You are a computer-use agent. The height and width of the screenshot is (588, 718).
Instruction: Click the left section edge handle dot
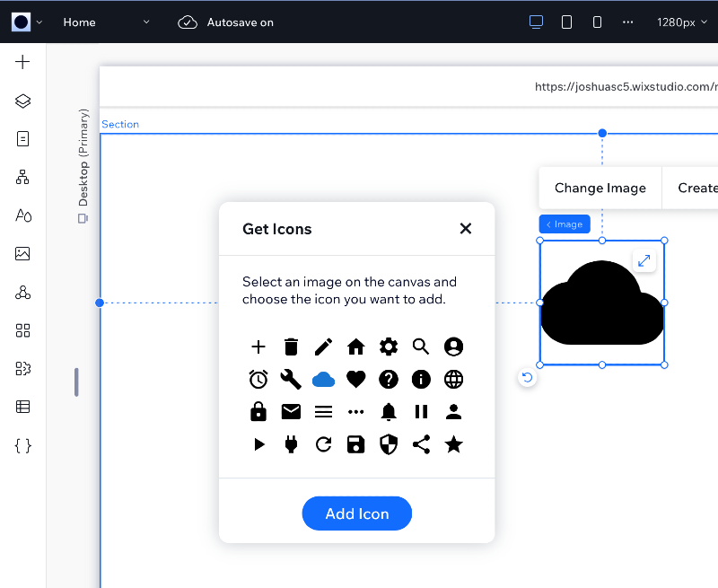click(100, 303)
